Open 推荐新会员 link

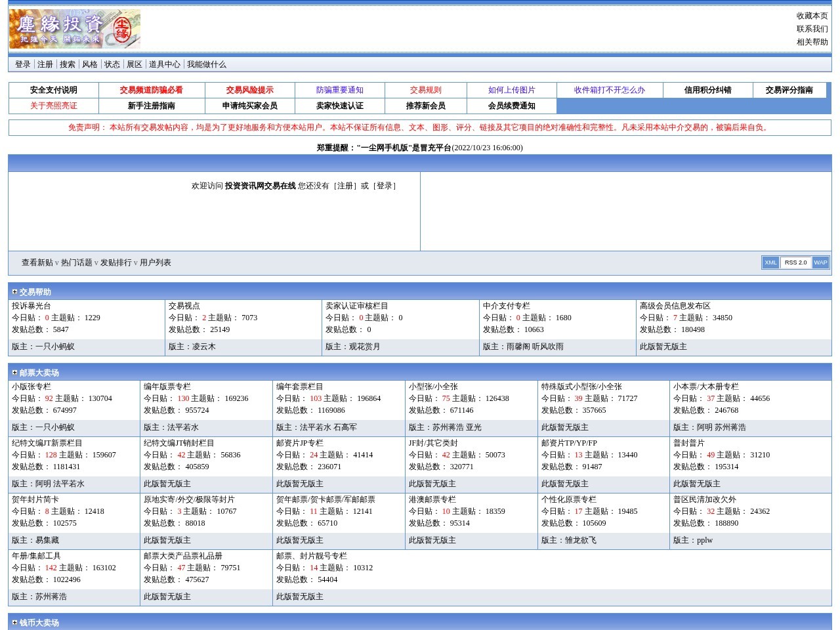[x=426, y=106]
